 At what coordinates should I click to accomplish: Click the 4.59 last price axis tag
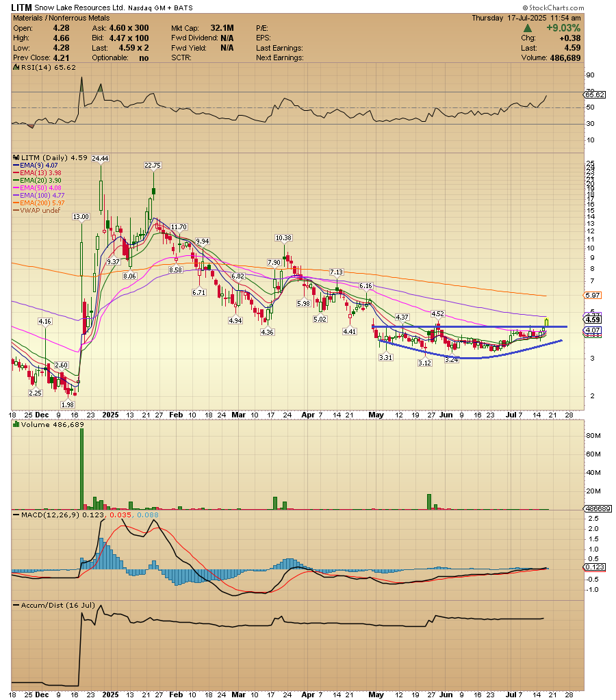pos(593,320)
